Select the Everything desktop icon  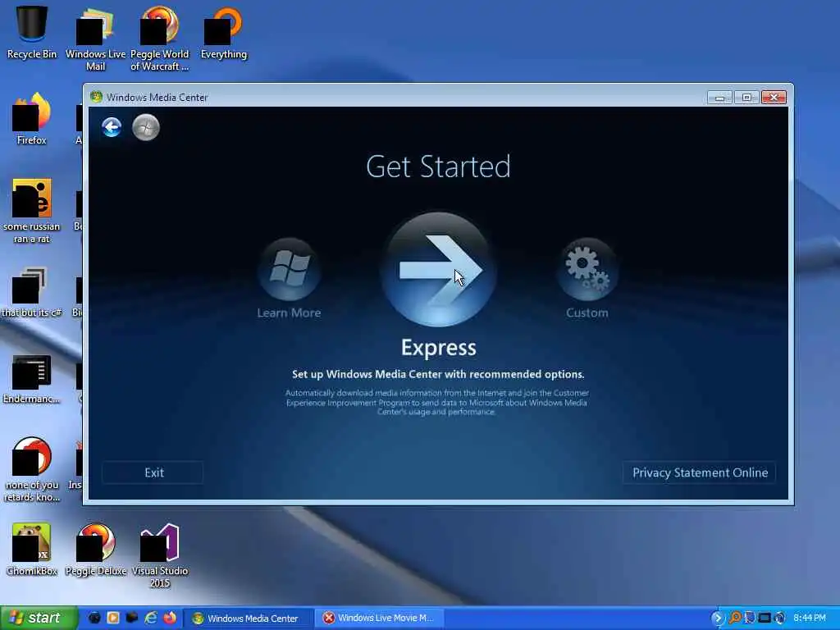pyautogui.click(x=224, y=32)
